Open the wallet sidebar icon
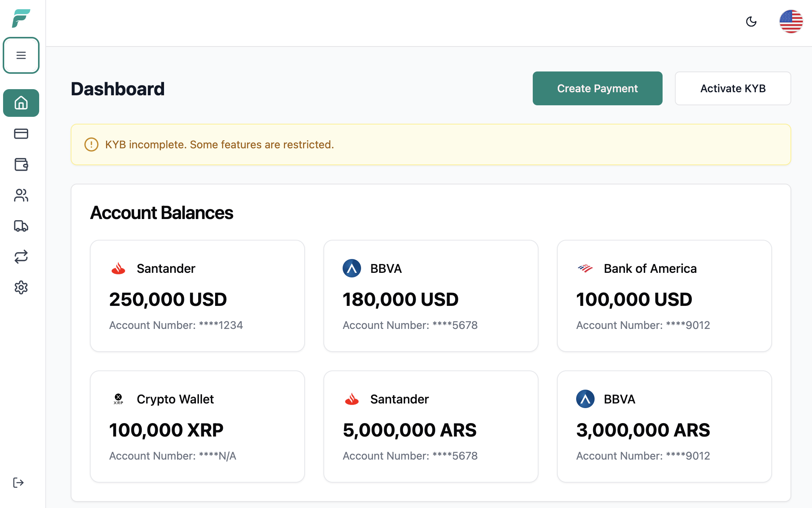This screenshot has height=508, width=812. pyautogui.click(x=21, y=164)
